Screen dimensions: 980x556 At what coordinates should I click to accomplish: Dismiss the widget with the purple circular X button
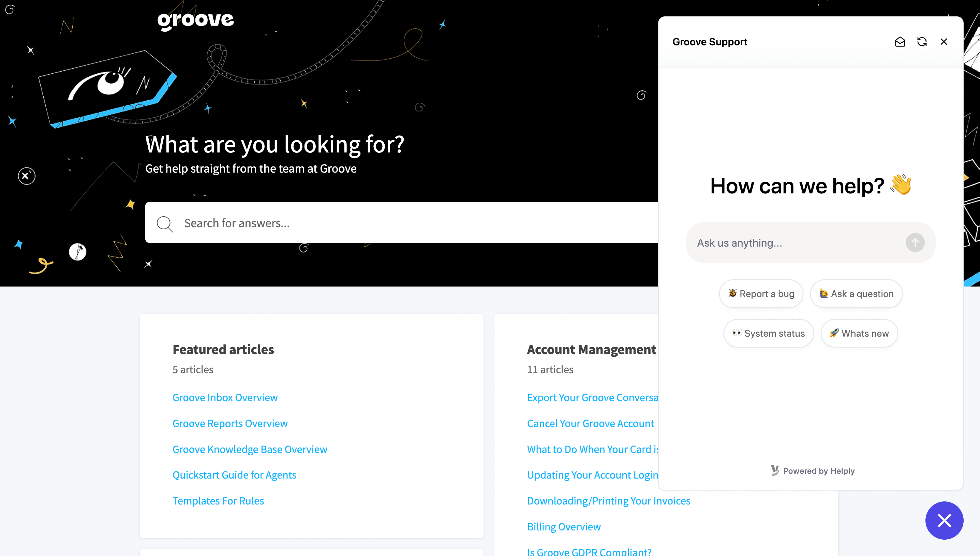point(944,520)
